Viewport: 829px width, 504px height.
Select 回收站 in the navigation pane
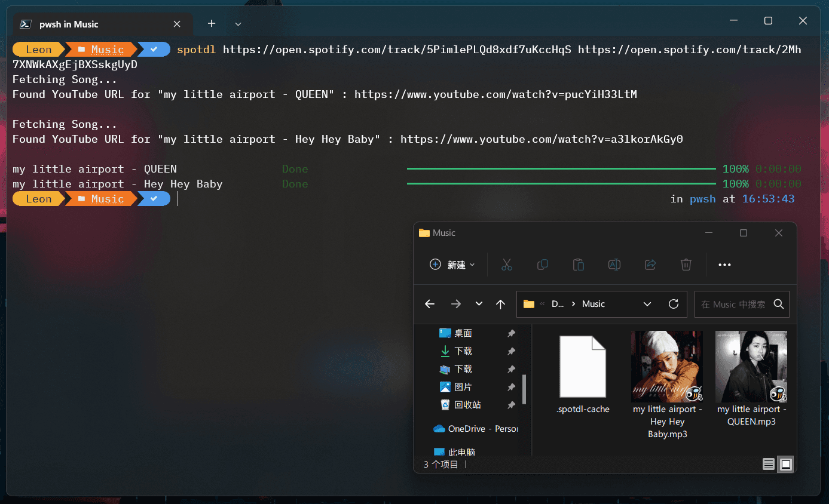(467, 405)
